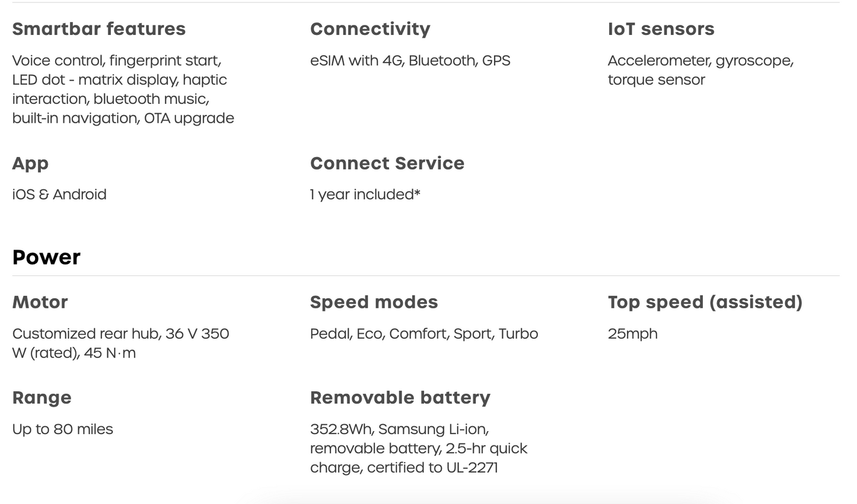Click the App heading
The height and width of the screenshot is (504, 857).
tap(30, 164)
